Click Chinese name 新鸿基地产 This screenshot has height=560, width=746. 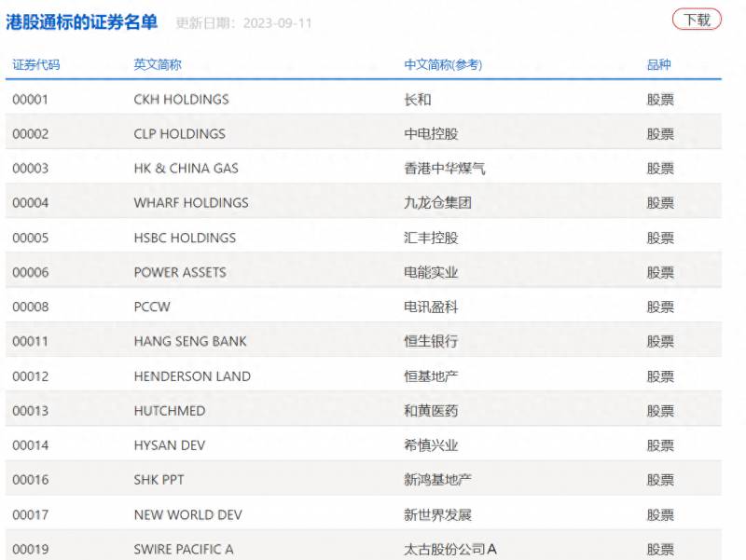(x=437, y=480)
